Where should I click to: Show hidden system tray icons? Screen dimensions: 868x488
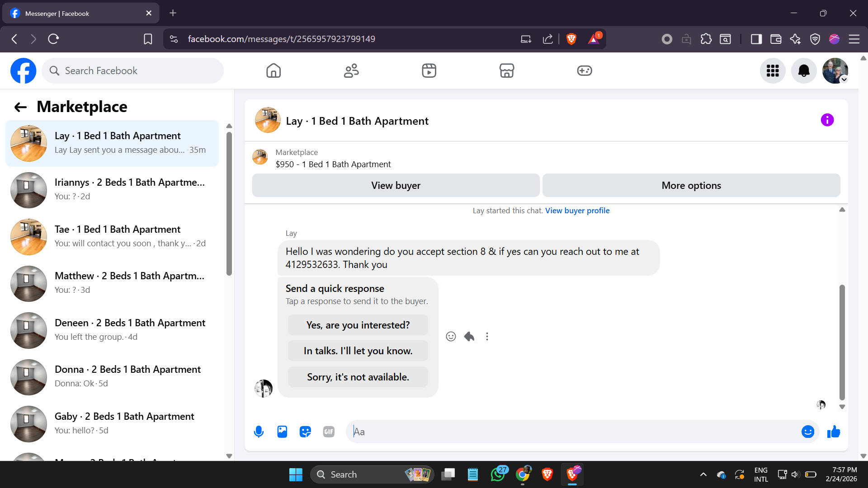click(x=703, y=474)
